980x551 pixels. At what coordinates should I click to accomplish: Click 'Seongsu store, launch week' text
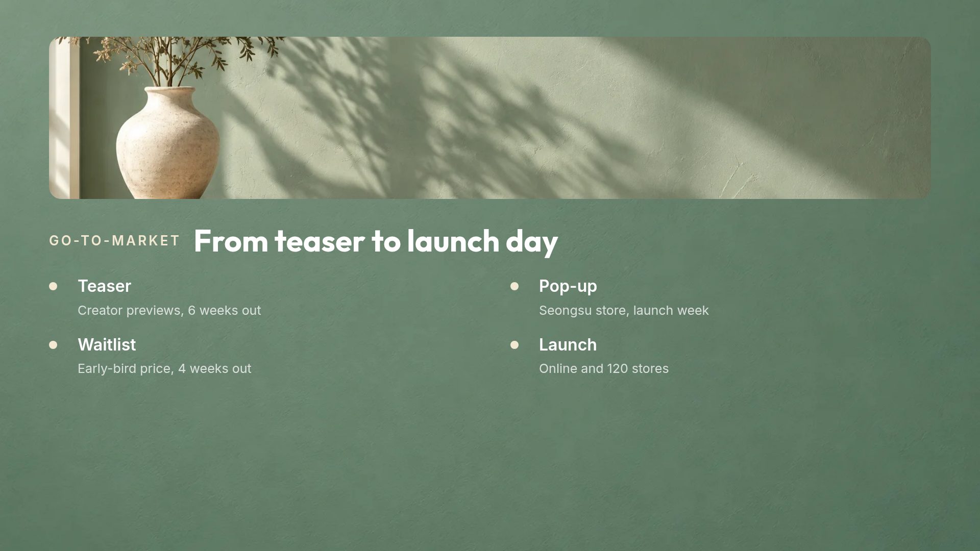click(x=624, y=310)
